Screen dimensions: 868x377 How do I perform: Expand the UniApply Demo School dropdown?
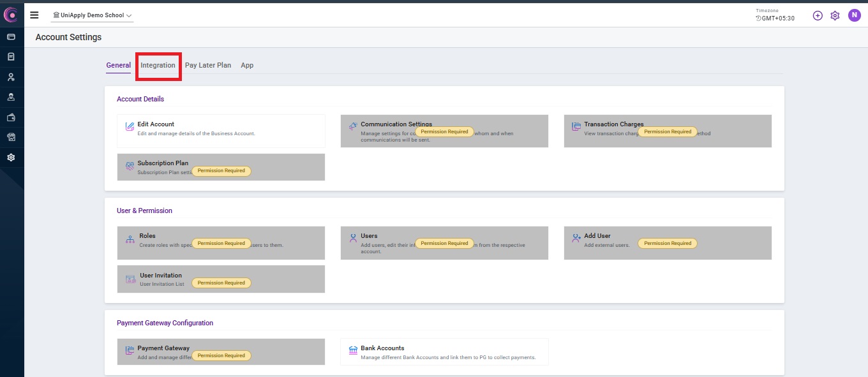[x=93, y=15]
